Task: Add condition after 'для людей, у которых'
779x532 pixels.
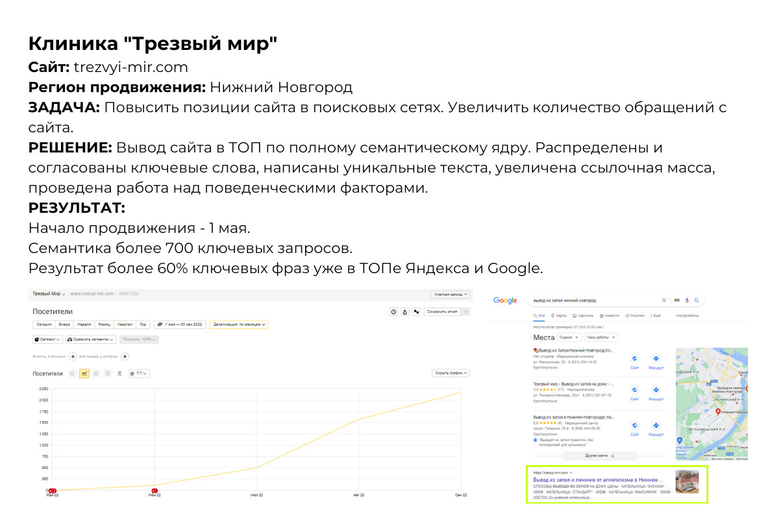Action: pos(125,356)
